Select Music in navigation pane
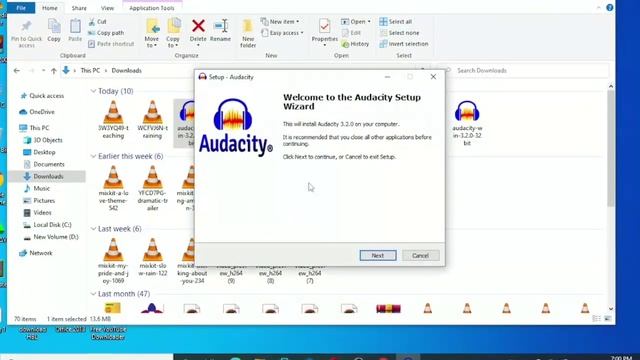Screen dimensions: 640x360 [41, 188]
